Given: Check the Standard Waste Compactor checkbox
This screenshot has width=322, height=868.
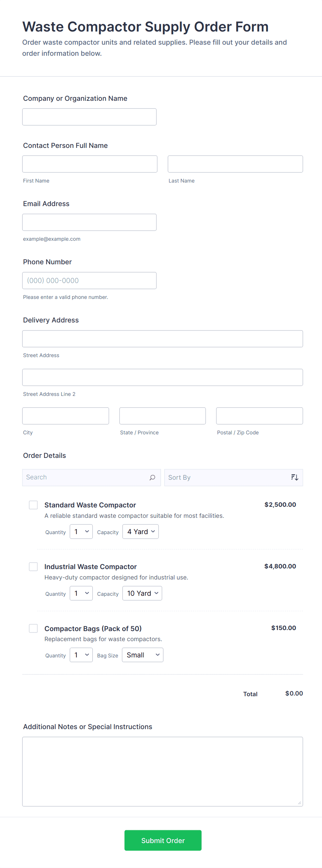Looking at the screenshot, I should click(x=33, y=505).
